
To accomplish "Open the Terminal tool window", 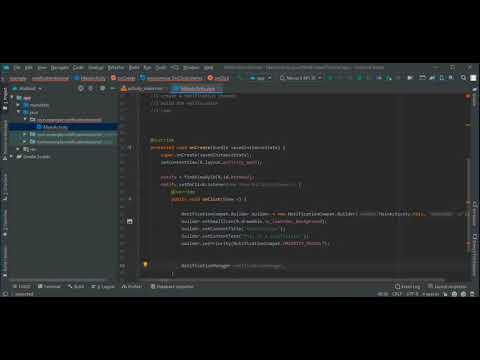I will [x=49, y=287].
